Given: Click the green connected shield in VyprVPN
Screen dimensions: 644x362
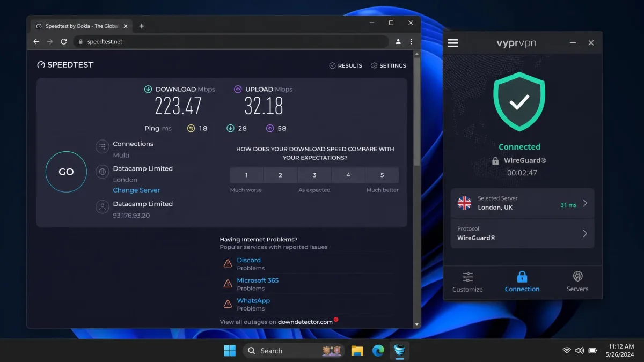Looking at the screenshot, I should [x=519, y=102].
